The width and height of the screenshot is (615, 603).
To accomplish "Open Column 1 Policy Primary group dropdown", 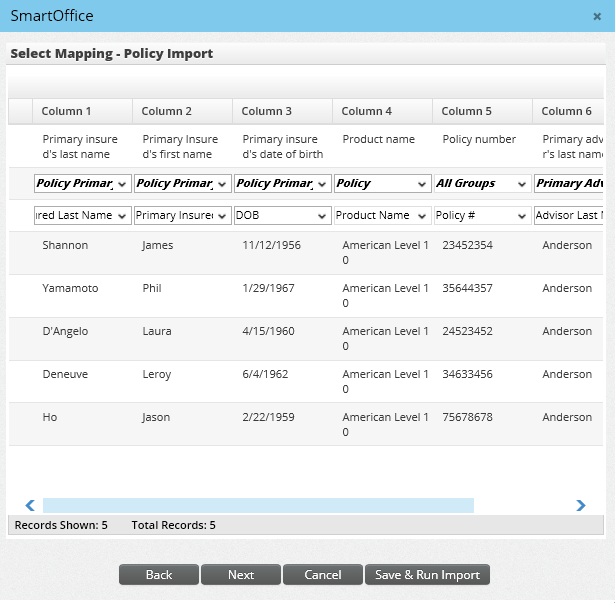I will coord(82,184).
